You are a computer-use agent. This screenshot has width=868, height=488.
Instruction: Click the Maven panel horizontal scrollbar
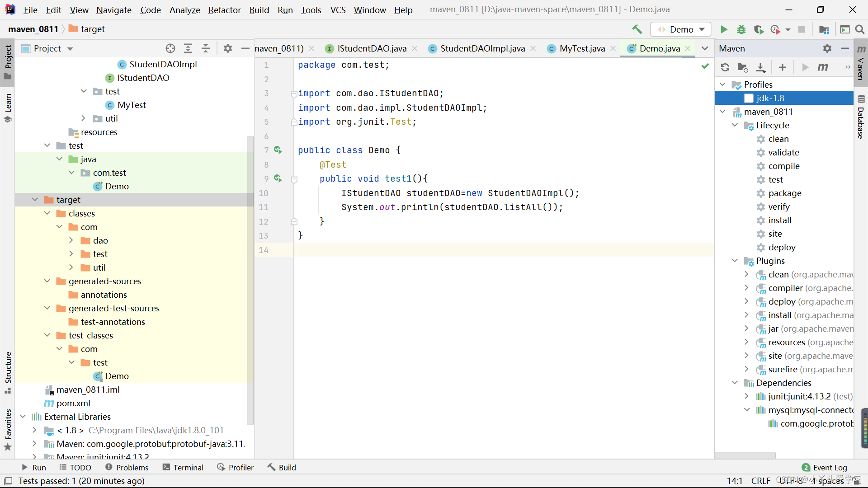[745, 455]
